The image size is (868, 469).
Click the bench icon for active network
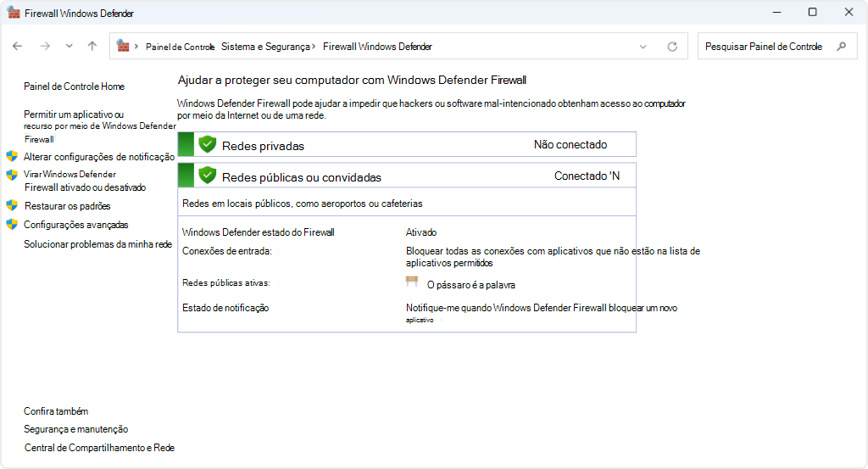(x=413, y=282)
